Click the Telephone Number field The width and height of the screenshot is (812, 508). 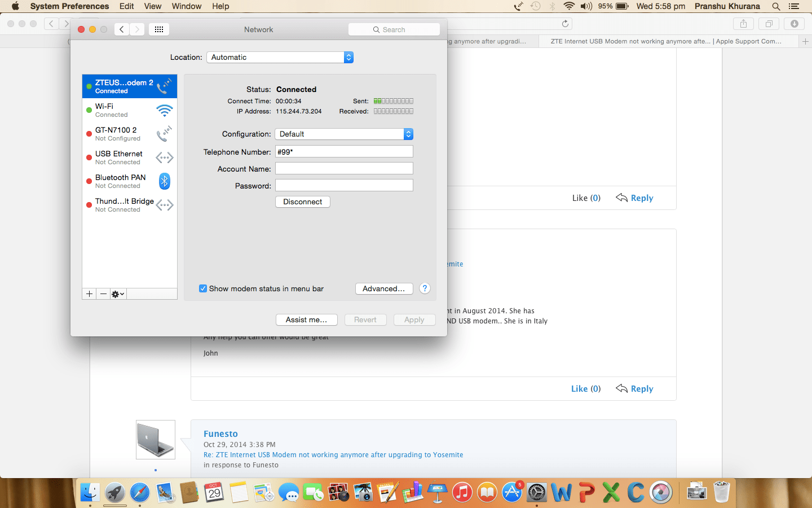(x=344, y=151)
